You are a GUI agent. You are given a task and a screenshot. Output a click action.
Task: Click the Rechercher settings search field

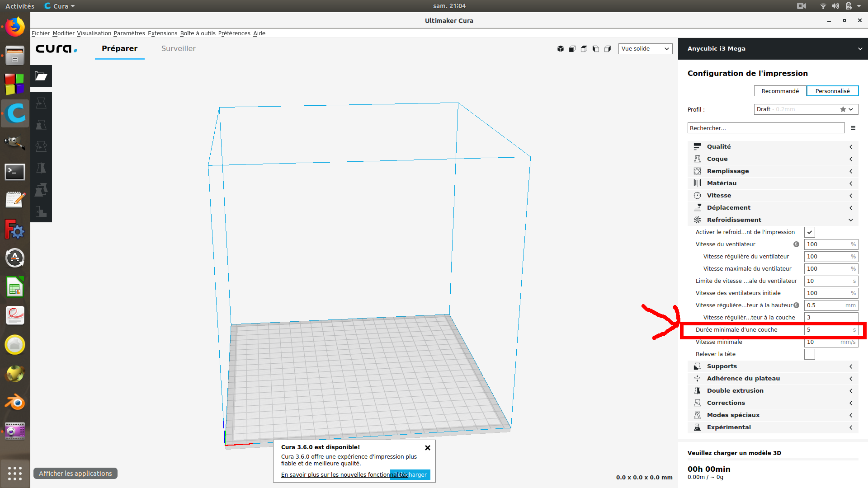(x=766, y=128)
